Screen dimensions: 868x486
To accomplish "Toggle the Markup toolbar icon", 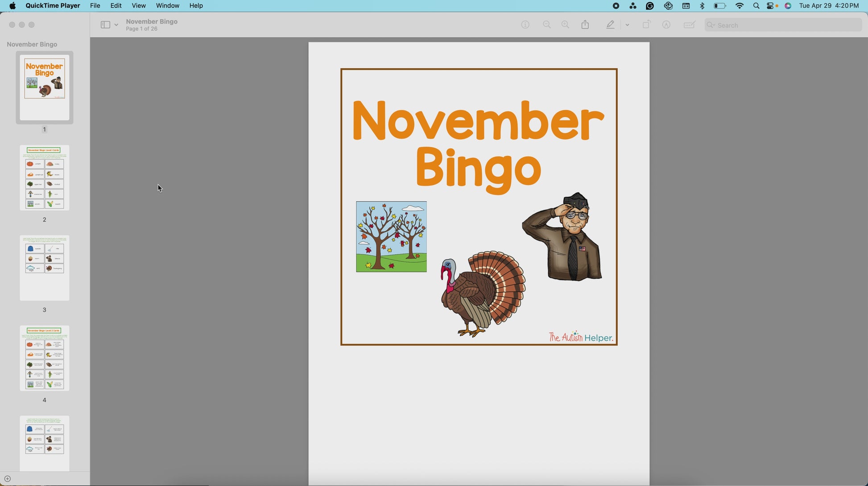I will pyautogui.click(x=666, y=25).
